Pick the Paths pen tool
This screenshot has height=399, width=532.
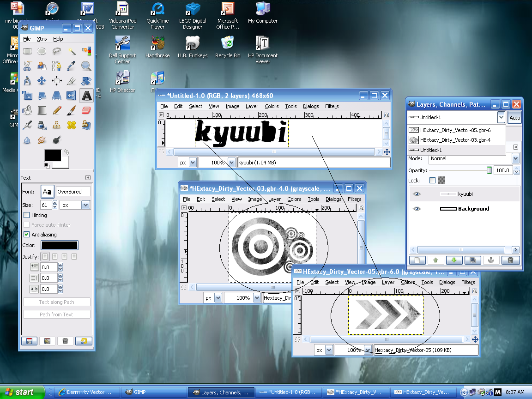56,66
